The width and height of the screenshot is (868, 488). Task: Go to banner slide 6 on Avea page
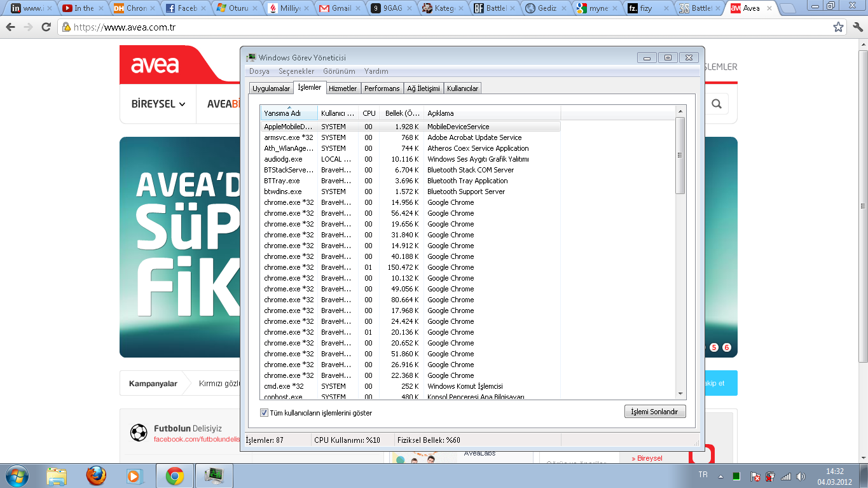727,347
